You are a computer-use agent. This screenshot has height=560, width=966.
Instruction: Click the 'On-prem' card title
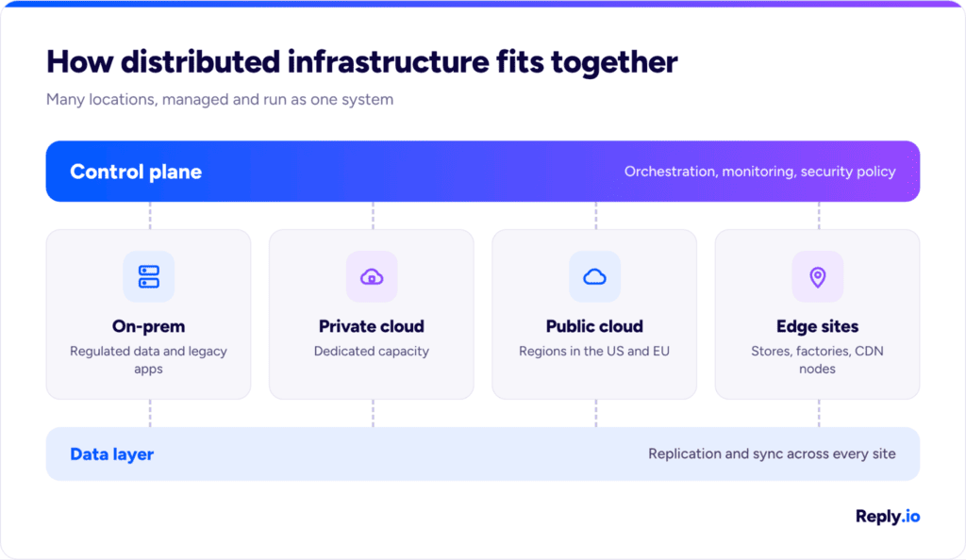point(148,326)
